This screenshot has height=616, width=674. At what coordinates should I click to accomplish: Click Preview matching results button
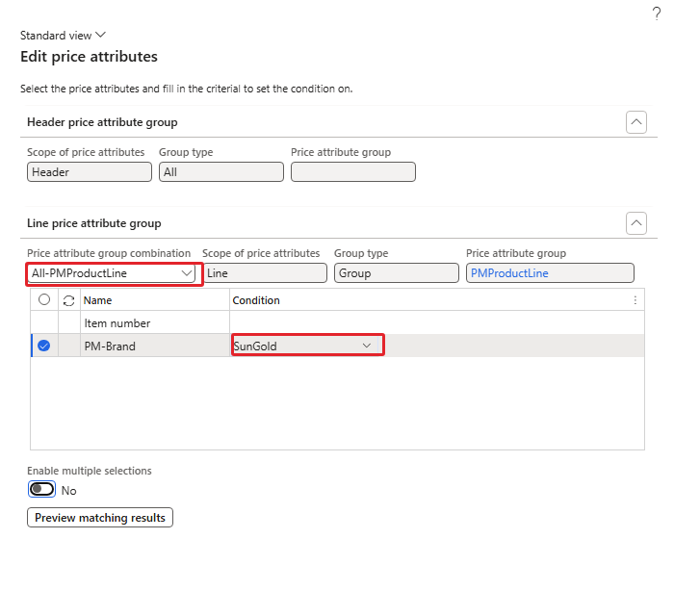tap(100, 518)
